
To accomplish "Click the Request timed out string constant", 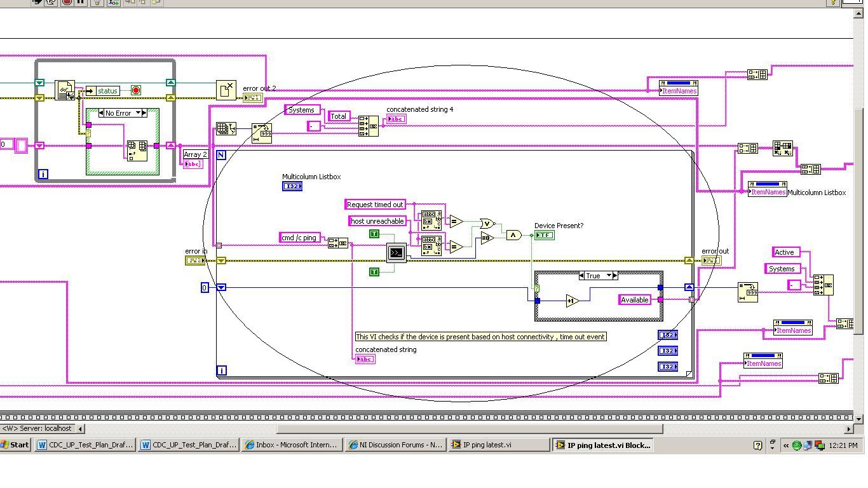I will (375, 205).
